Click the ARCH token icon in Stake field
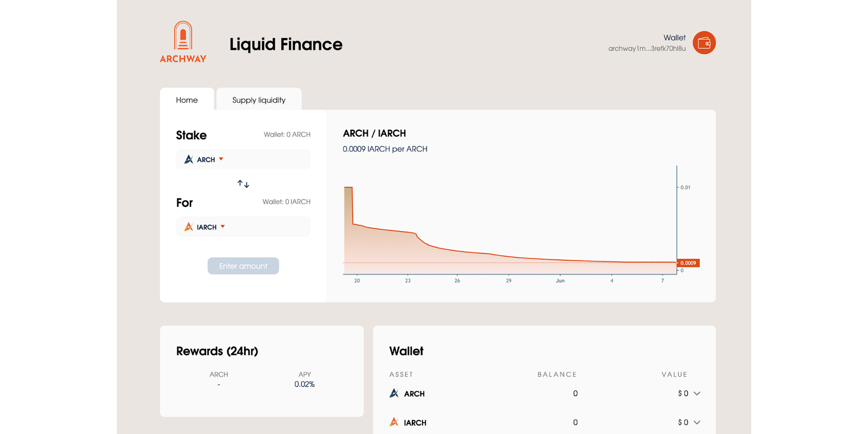Image resolution: width=868 pixels, height=434 pixels. pyautogui.click(x=189, y=159)
